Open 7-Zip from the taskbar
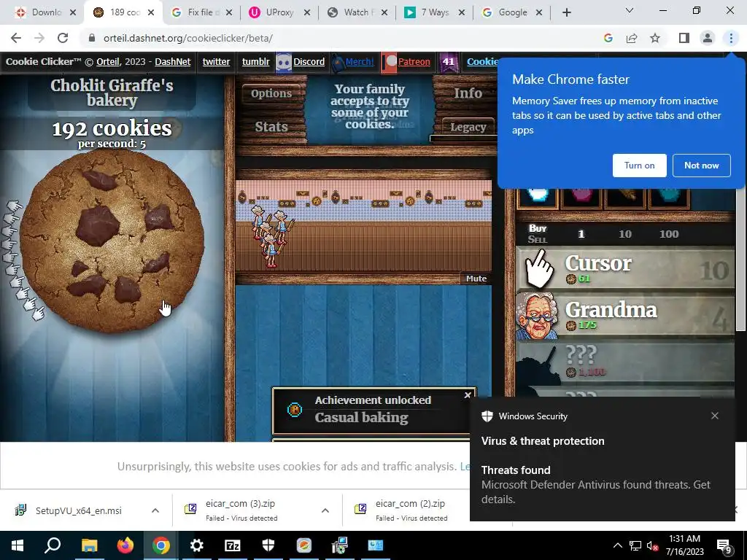The height and width of the screenshot is (560, 747). coord(233,545)
